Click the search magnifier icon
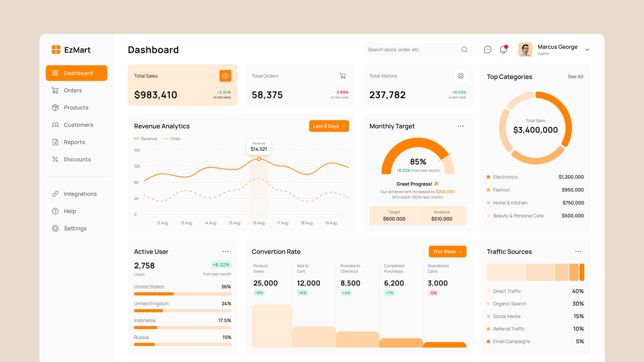The image size is (644, 362). coord(464,49)
